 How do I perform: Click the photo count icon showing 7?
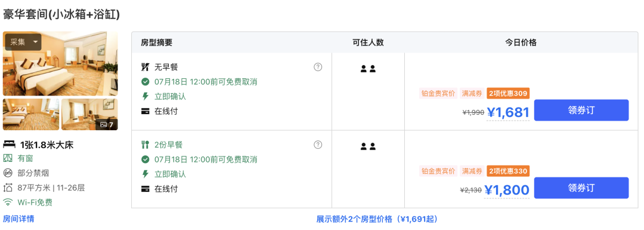click(107, 124)
